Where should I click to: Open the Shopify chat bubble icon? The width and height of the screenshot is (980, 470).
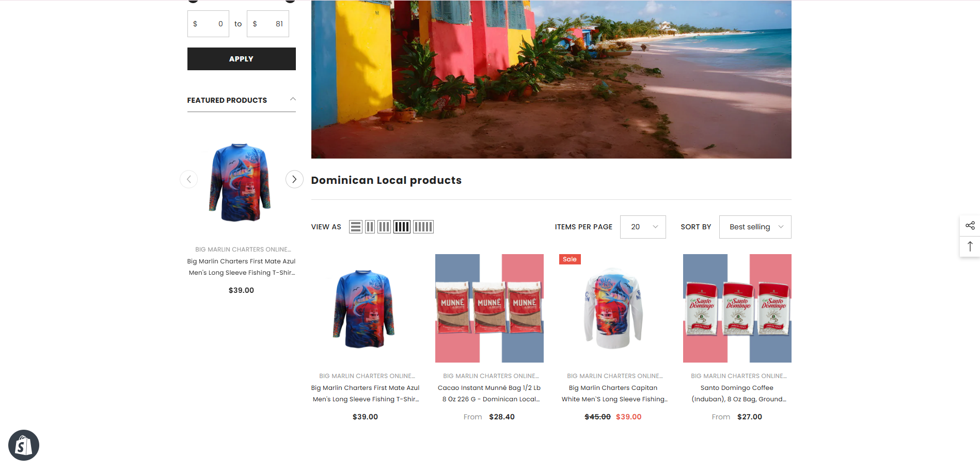click(x=24, y=445)
